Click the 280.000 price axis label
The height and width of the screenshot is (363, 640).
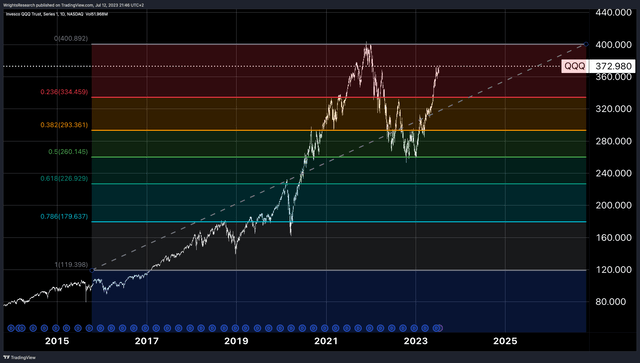(x=613, y=141)
